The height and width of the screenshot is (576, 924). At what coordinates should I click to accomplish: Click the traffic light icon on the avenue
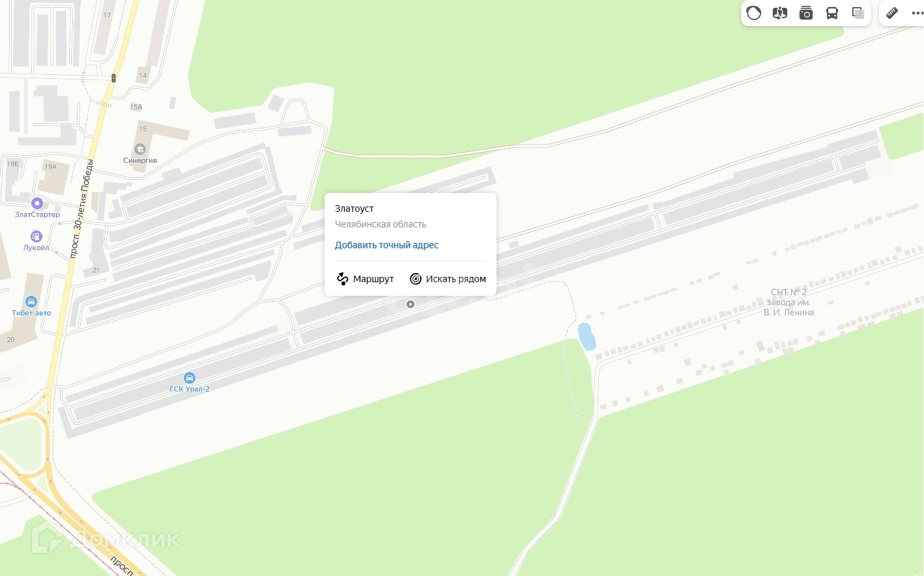point(114,78)
